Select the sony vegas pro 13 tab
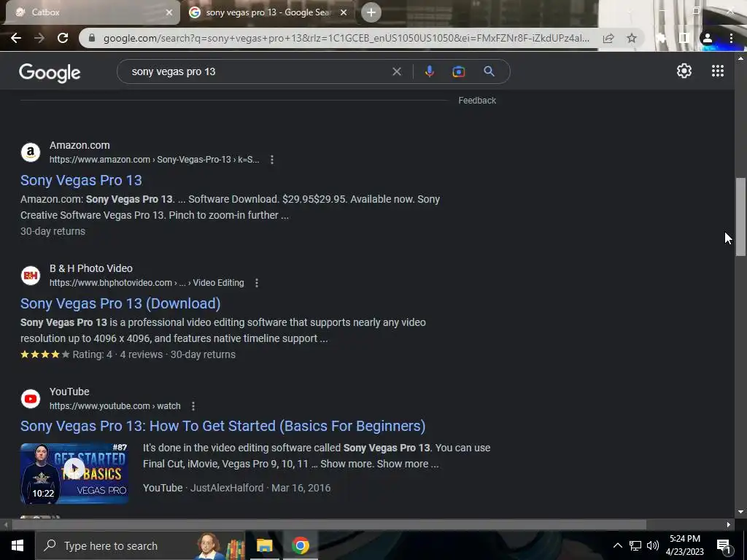 pyautogui.click(x=267, y=12)
